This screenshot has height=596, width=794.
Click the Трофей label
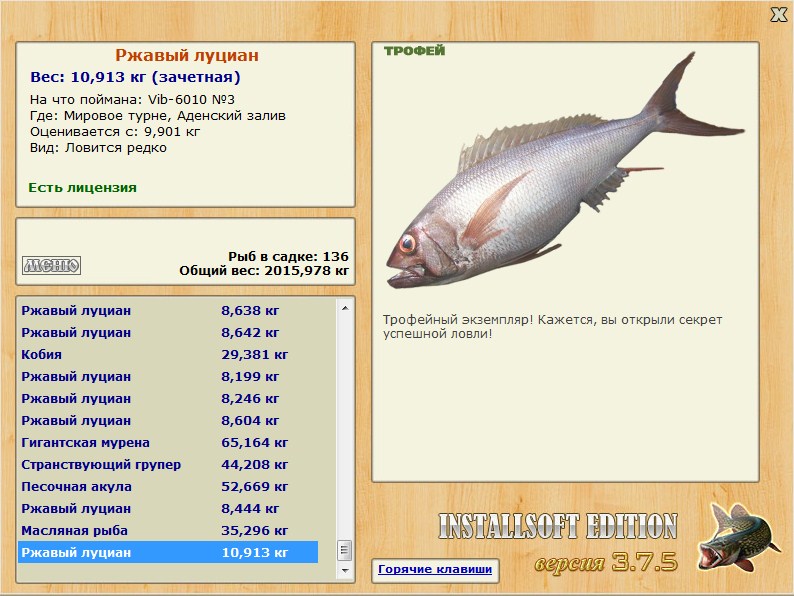[x=414, y=51]
